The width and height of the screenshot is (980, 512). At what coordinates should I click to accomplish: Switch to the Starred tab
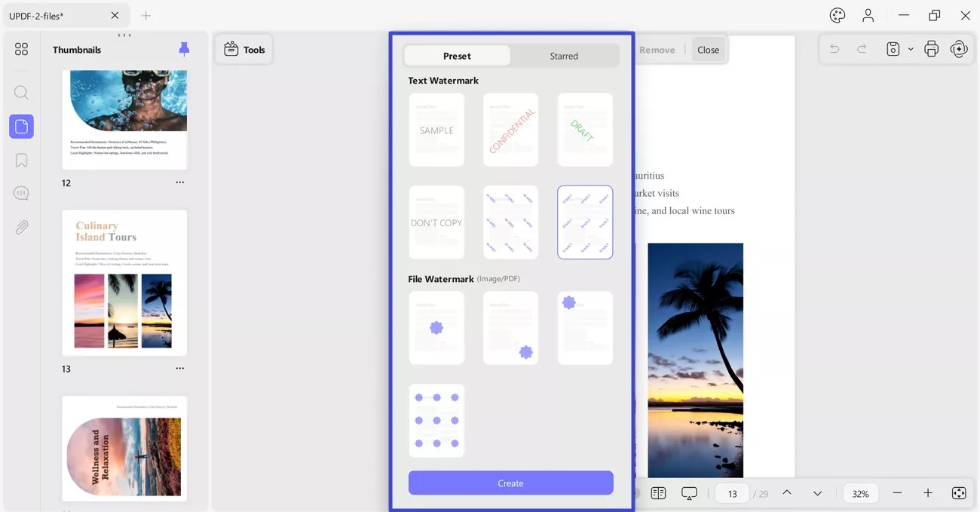click(564, 56)
